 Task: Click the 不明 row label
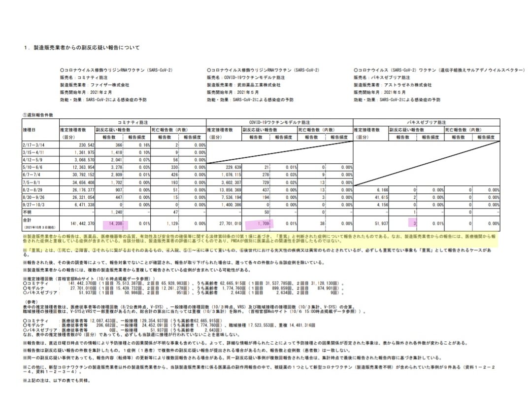(x=27, y=212)
